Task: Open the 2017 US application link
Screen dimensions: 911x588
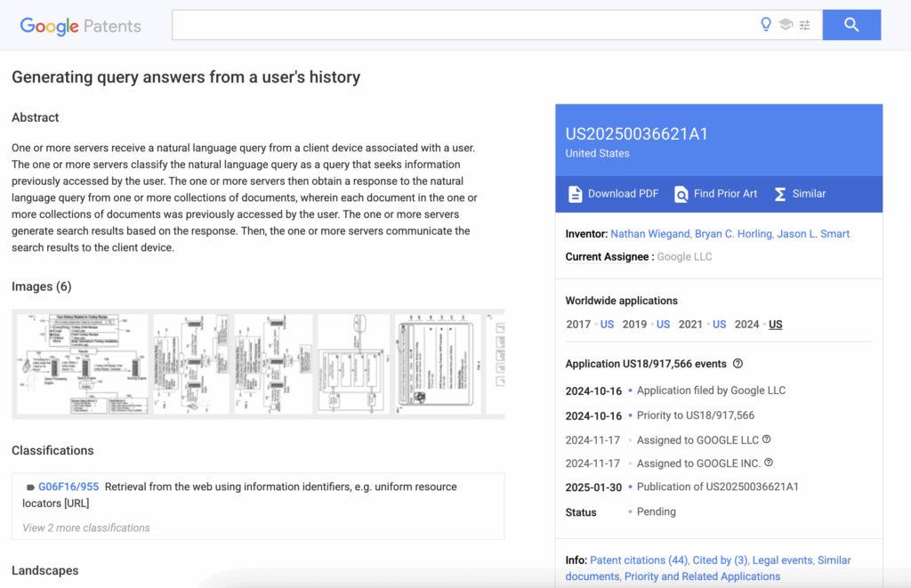Action: pos(607,324)
